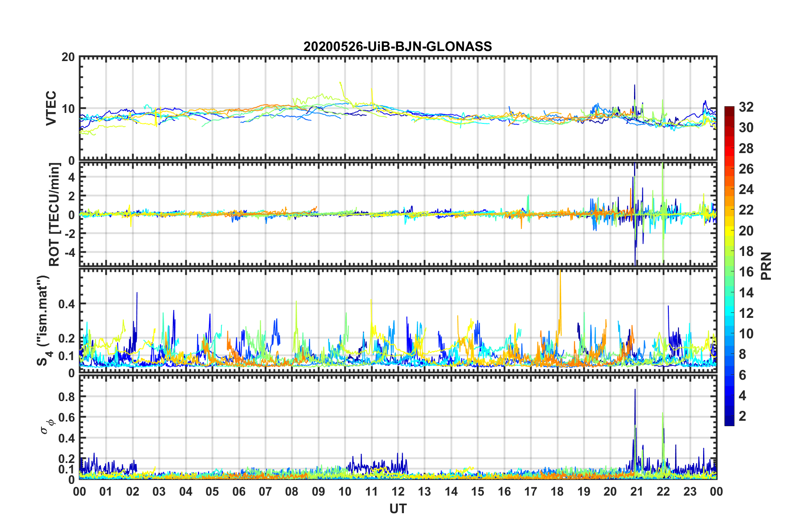Click the ROT y-axis tick label -2
796x532 pixels.
click(x=70, y=233)
